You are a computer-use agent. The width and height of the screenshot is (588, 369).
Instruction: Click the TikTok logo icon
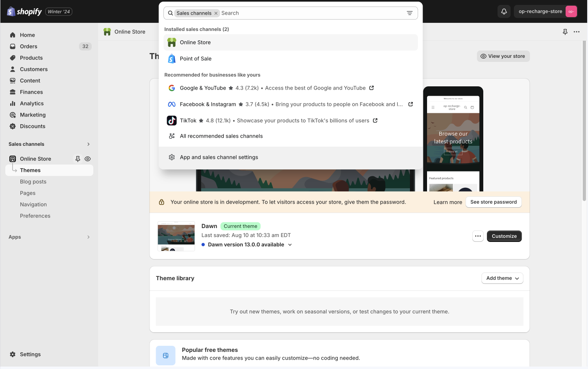(172, 121)
